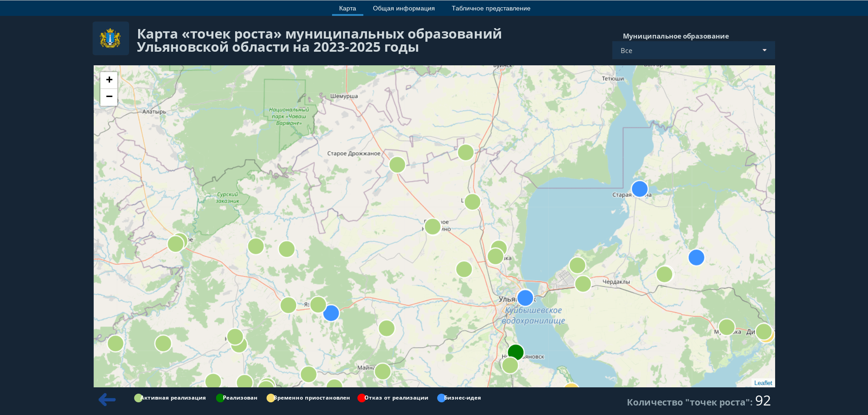Open the Leaflet attribution link
The width and height of the screenshot is (868, 415).
[x=763, y=383]
